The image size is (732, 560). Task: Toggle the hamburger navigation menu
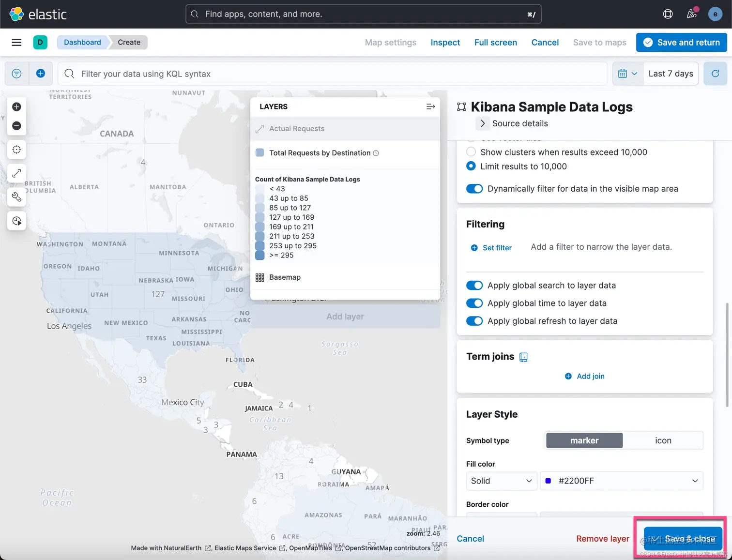(16, 42)
